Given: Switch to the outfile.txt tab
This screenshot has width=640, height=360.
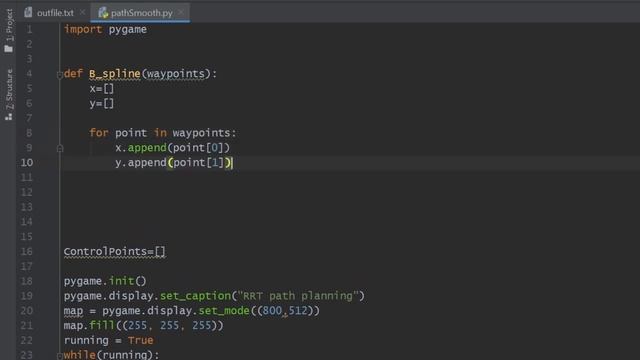Looking at the screenshot, I should tap(55, 13).
